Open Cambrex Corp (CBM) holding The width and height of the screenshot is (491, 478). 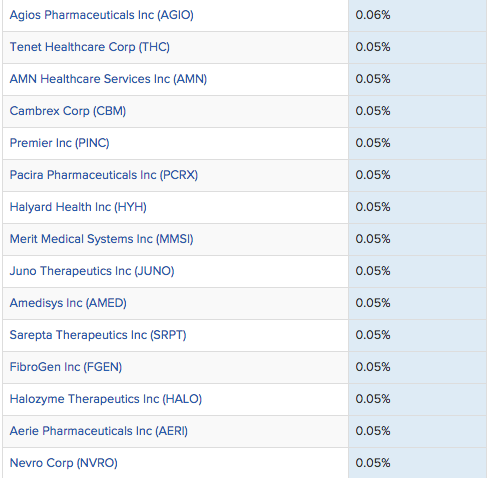coord(68,111)
